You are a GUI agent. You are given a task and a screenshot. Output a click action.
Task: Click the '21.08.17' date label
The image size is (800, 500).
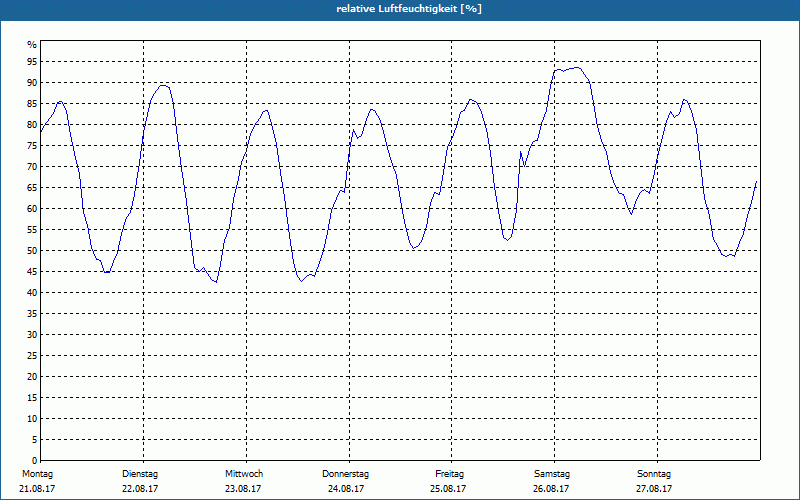pyautogui.click(x=37, y=489)
